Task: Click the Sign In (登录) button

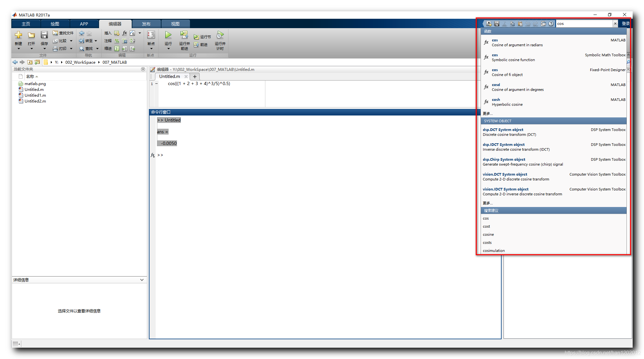Action: (625, 24)
